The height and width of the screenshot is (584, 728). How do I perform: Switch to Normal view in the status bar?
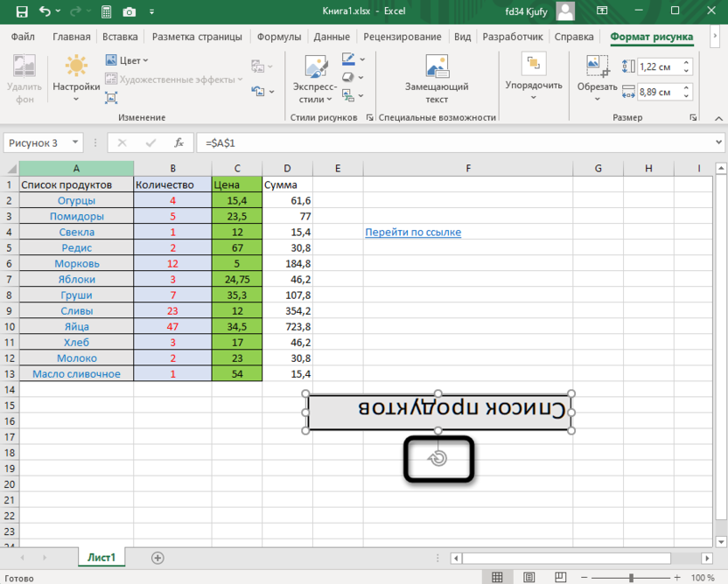point(497,577)
